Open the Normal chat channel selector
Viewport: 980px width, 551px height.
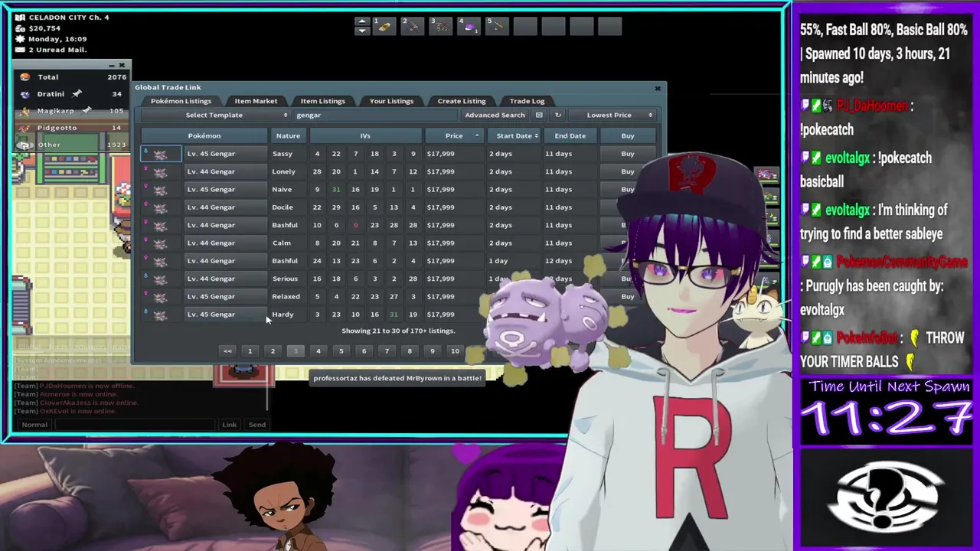point(34,425)
